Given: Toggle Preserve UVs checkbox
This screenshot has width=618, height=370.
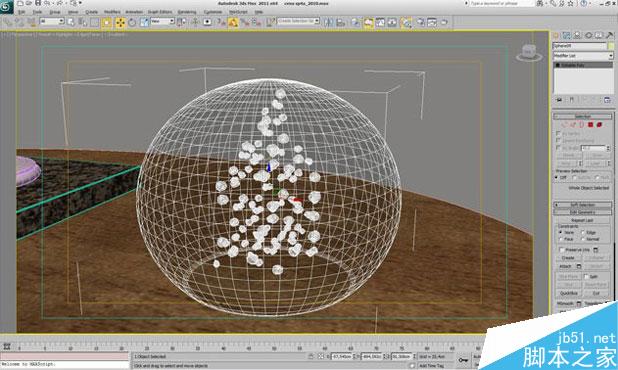Looking at the screenshot, I should [562, 250].
